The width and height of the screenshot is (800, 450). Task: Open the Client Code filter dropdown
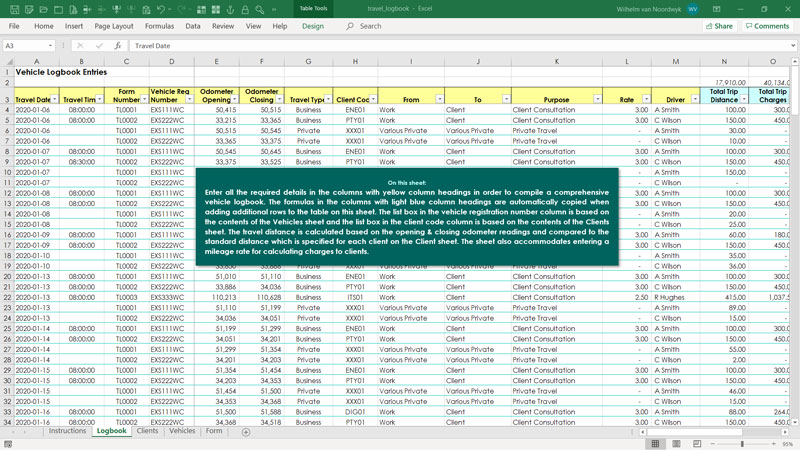pyautogui.click(x=373, y=99)
